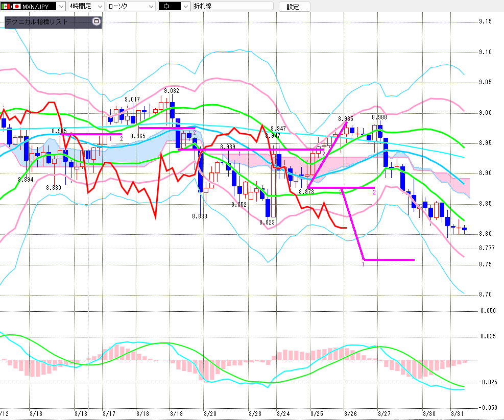Open the ローソク chart type dropdown

[150, 7]
